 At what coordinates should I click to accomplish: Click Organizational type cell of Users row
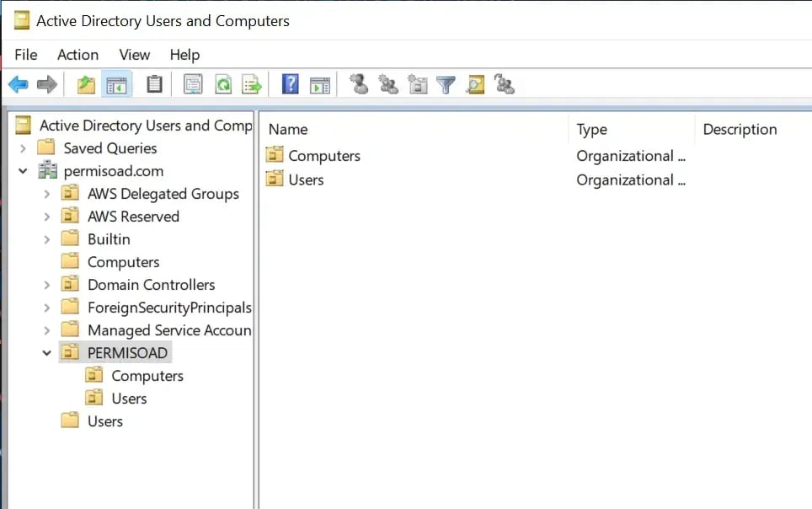(x=631, y=179)
